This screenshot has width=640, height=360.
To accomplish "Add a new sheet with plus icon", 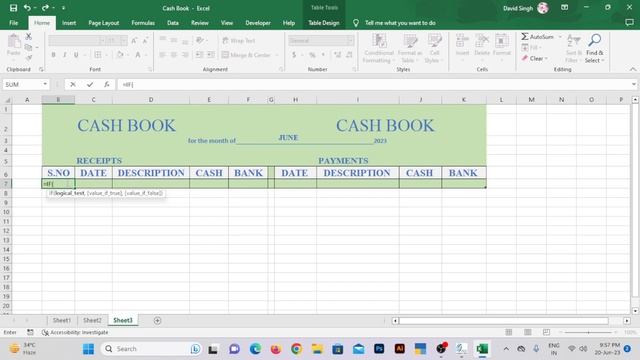I will pyautogui.click(x=158, y=321).
